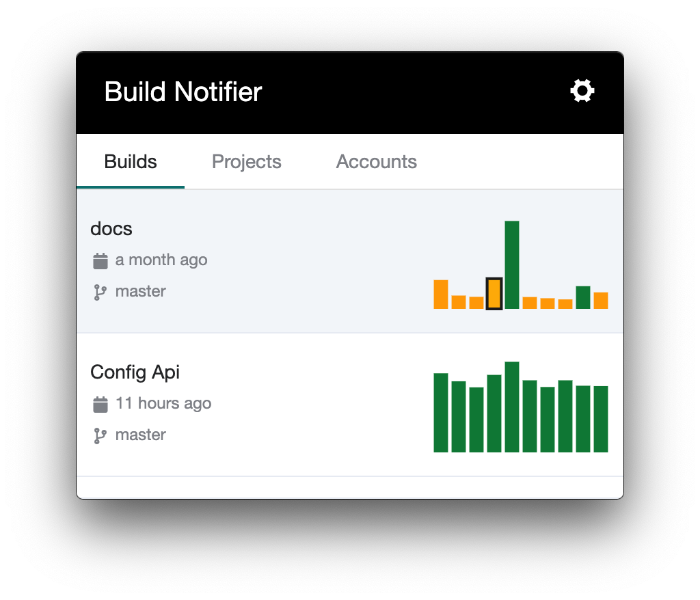The image size is (700, 600).
Task: Select the first orange bar in docs chart
Action: [440, 294]
